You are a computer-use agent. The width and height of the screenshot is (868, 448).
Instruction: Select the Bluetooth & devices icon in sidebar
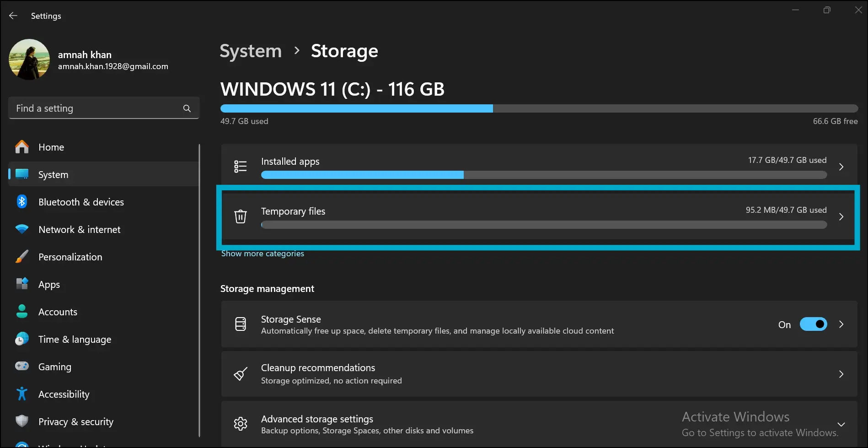click(21, 201)
